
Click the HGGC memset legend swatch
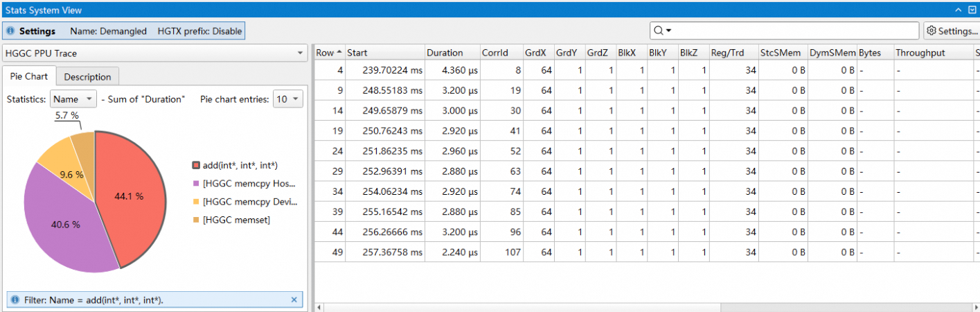point(196,220)
